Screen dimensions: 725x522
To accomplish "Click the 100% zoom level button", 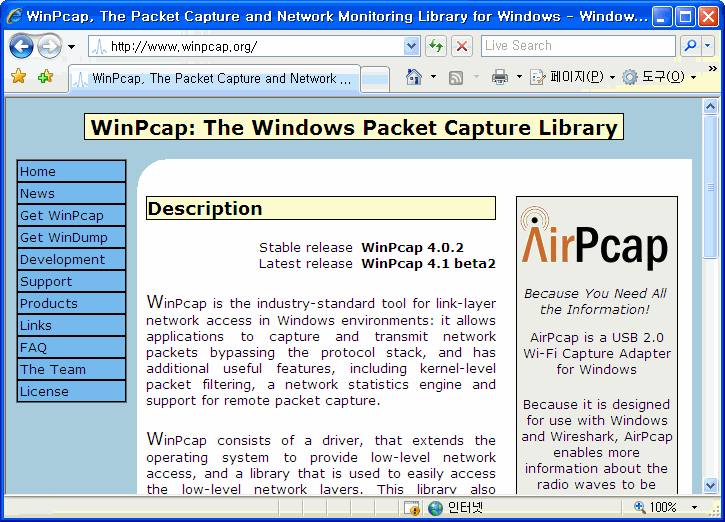I will pyautogui.click(x=656, y=508).
